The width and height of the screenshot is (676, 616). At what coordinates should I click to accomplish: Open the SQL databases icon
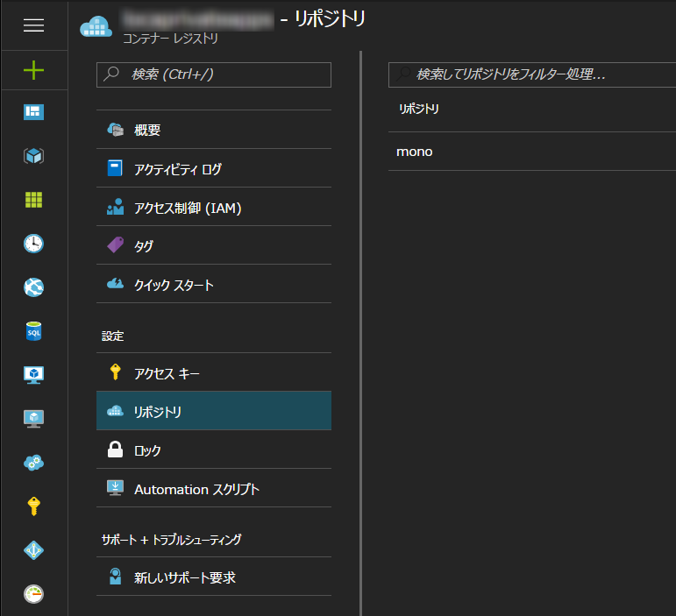click(33, 331)
